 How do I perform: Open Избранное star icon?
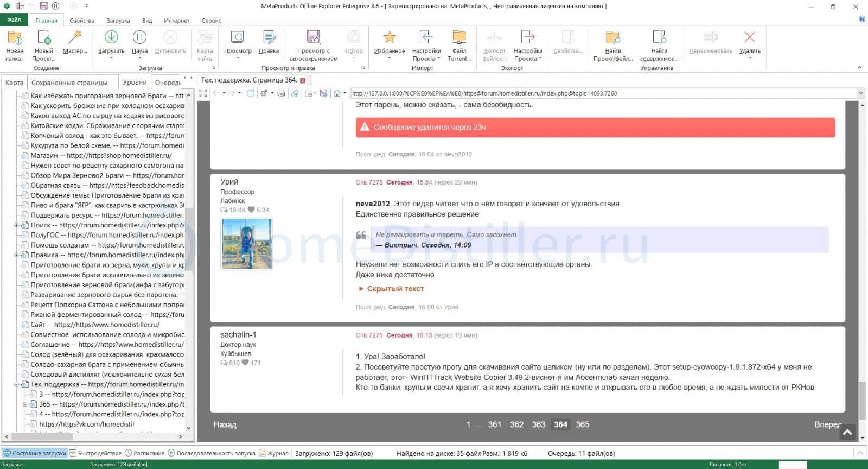389,37
